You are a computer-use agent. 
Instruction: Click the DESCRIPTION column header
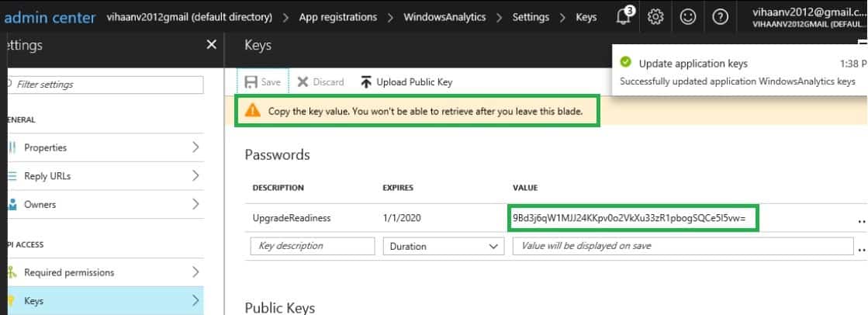278,188
